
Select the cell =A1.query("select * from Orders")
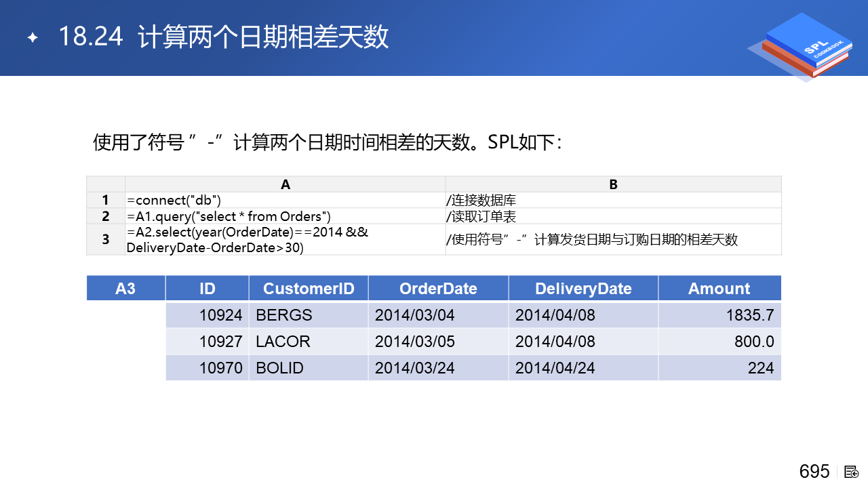pyautogui.click(x=285, y=216)
